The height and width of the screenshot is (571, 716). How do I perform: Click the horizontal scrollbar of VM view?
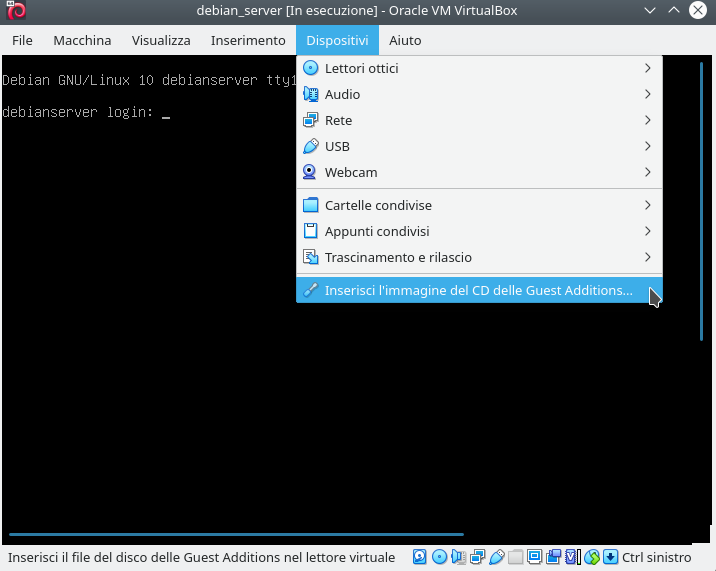(237, 534)
